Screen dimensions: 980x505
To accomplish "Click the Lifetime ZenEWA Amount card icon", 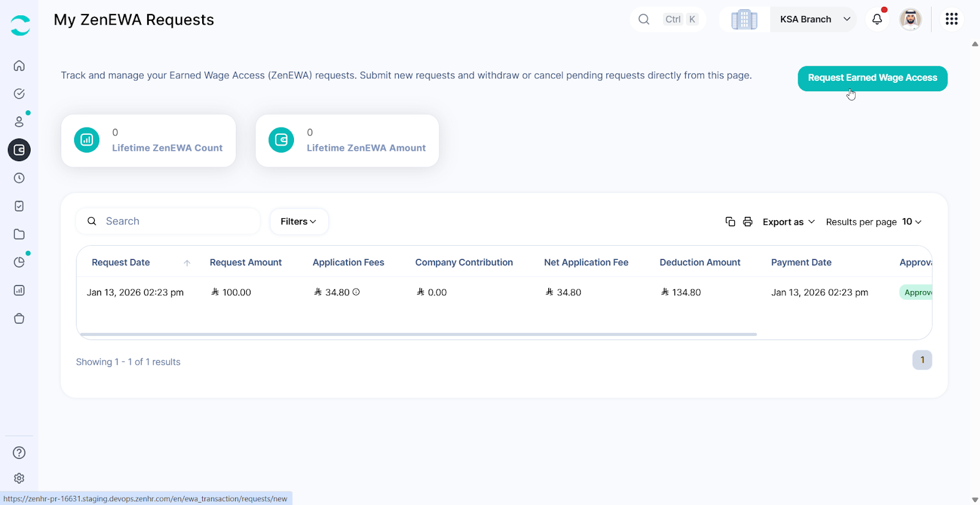I will tap(281, 140).
